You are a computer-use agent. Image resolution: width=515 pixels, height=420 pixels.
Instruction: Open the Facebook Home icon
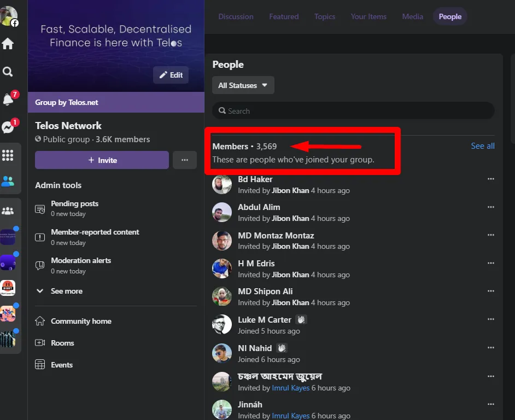pyautogui.click(x=8, y=43)
